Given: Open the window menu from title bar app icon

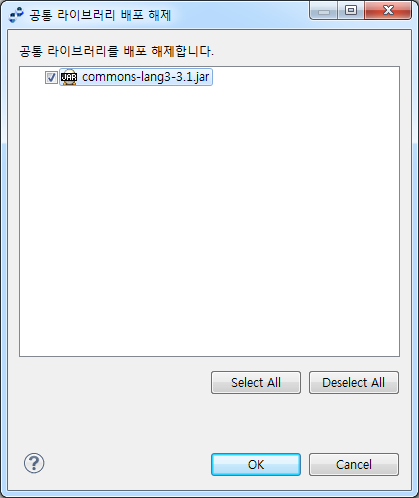Looking at the screenshot, I should coord(16,15).
